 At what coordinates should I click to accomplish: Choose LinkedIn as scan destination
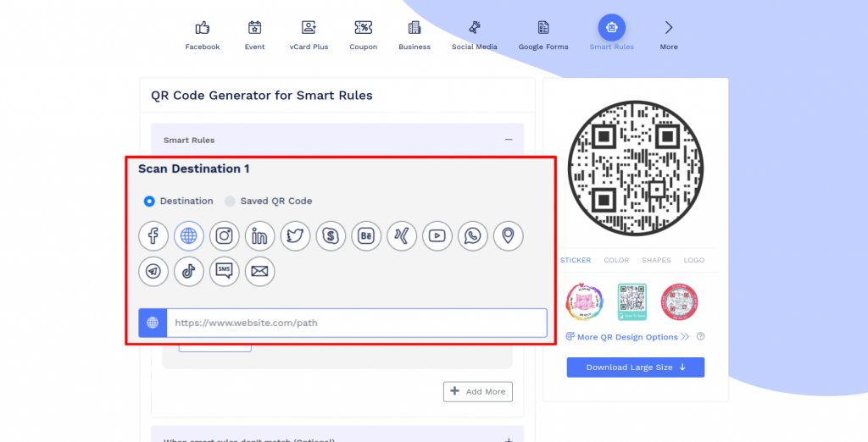click(259, 235)
